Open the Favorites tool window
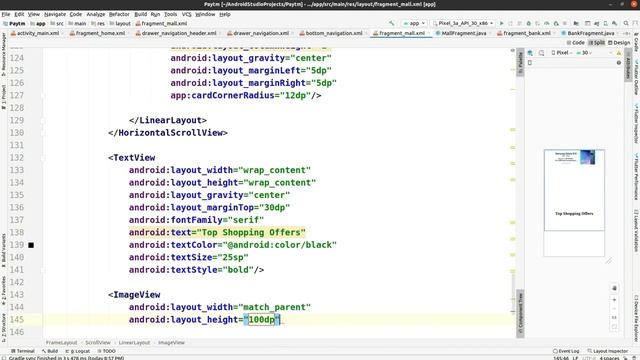The image size is (640, 360). [3, 291]
